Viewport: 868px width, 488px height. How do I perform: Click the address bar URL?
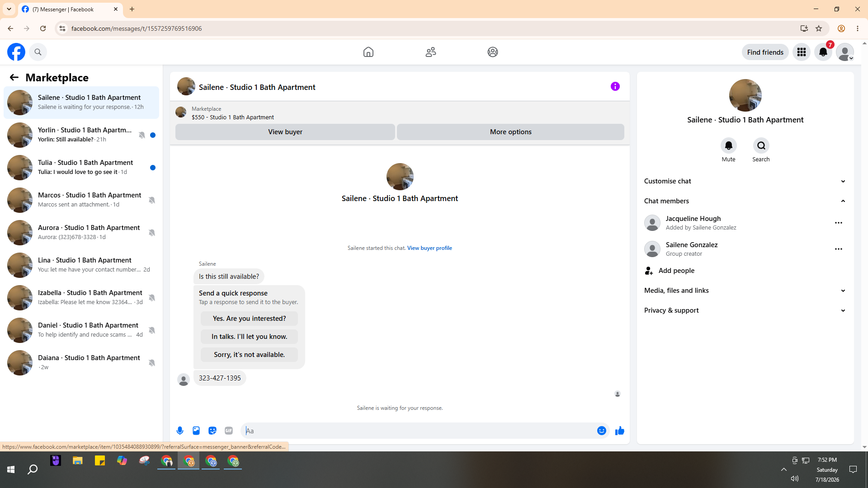137,28
